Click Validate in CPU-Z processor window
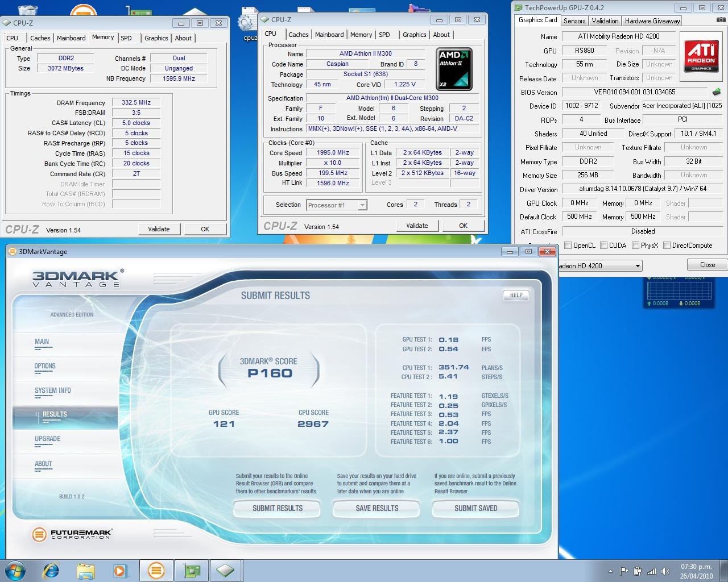The width and height of the screenshot is (728, 582). pos(417,226)
